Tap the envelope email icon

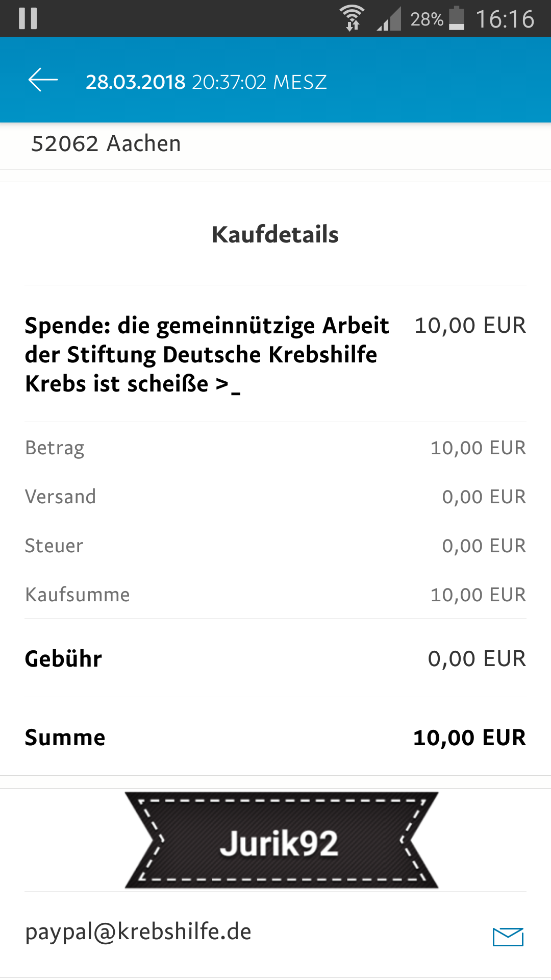point(508,937)
